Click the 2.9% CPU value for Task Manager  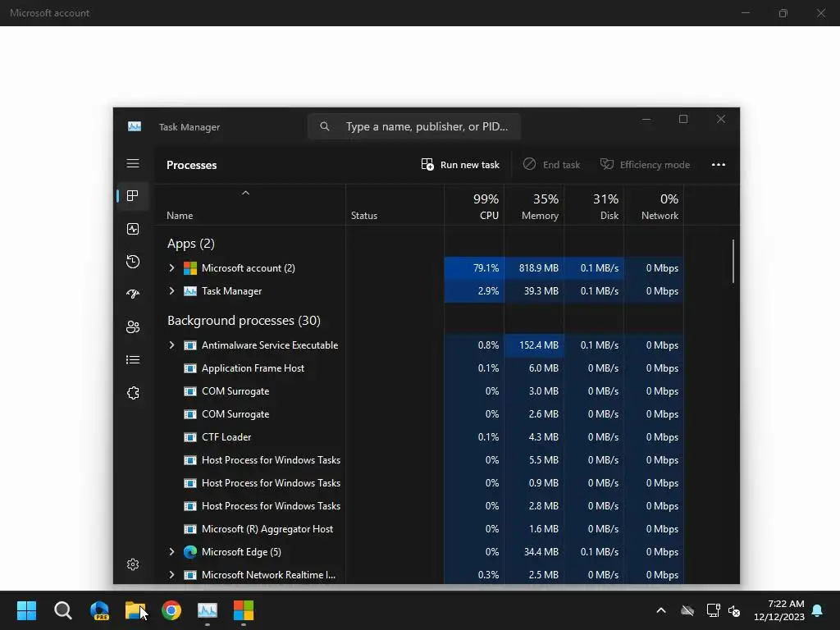[x=474, y=291]
